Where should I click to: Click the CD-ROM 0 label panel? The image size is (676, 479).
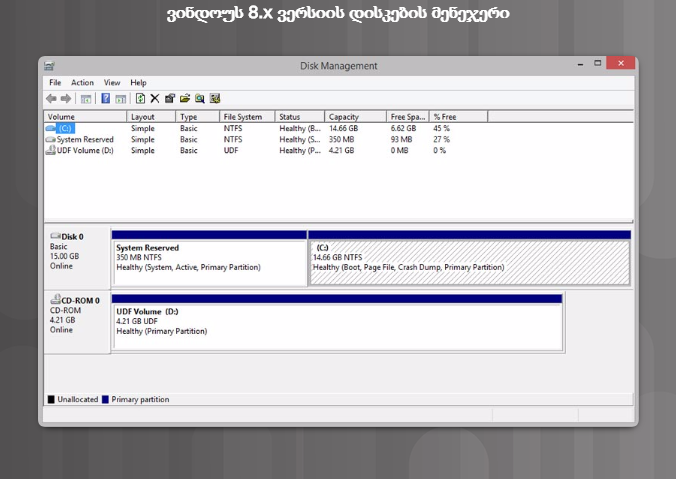78,320
